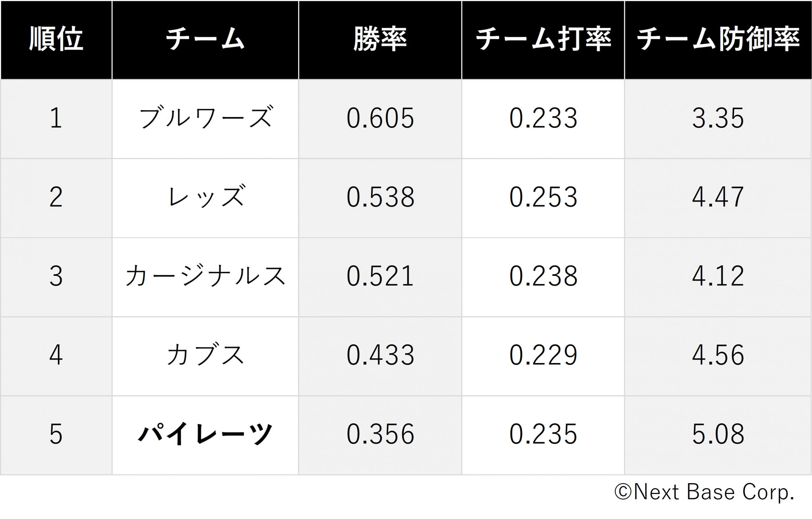Click batting average value 0.253
Viewport: 812px width, 519px height.
coord(543,198)
